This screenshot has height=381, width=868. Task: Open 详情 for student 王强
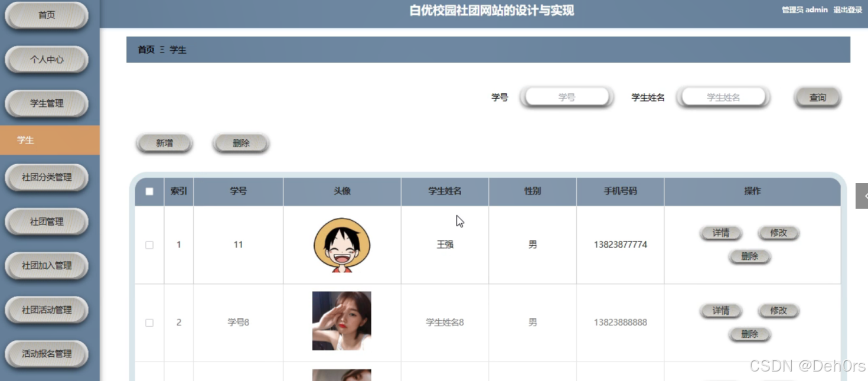[x=721, y=233]
